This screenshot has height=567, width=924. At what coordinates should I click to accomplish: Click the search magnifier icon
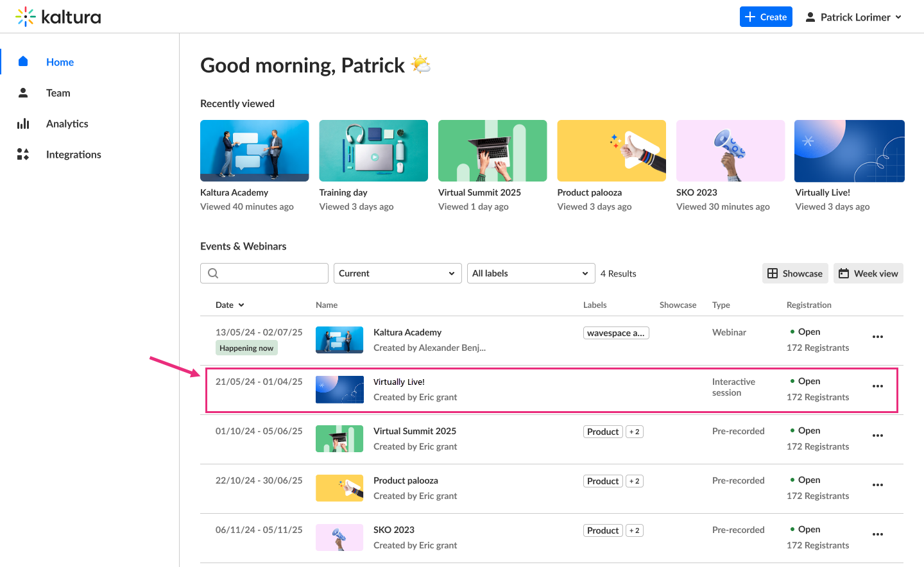[213, 273]
